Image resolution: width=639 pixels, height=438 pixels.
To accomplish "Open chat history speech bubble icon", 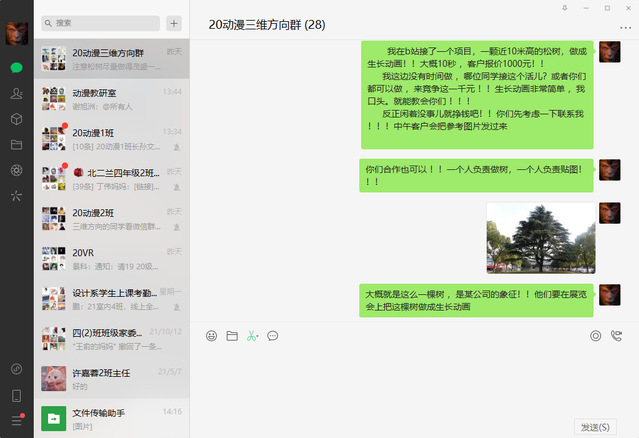I will [273, 336].
